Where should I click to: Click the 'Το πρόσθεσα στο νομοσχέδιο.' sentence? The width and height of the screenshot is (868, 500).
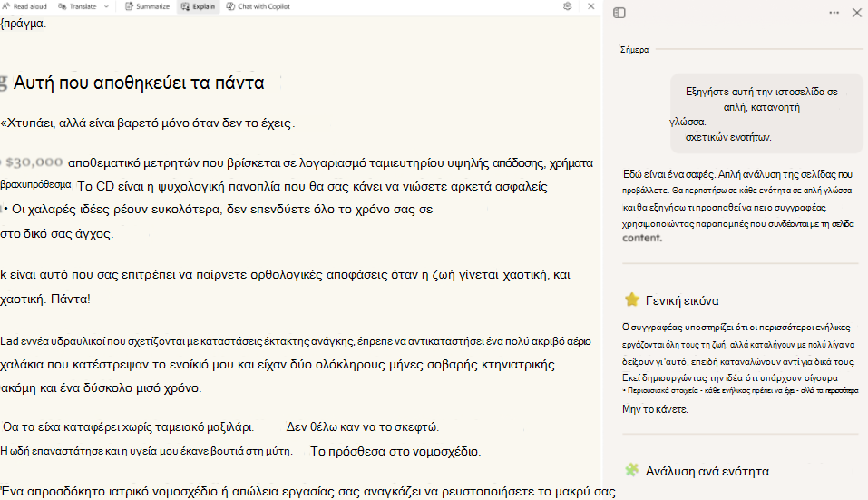click(x=395, y=451)
